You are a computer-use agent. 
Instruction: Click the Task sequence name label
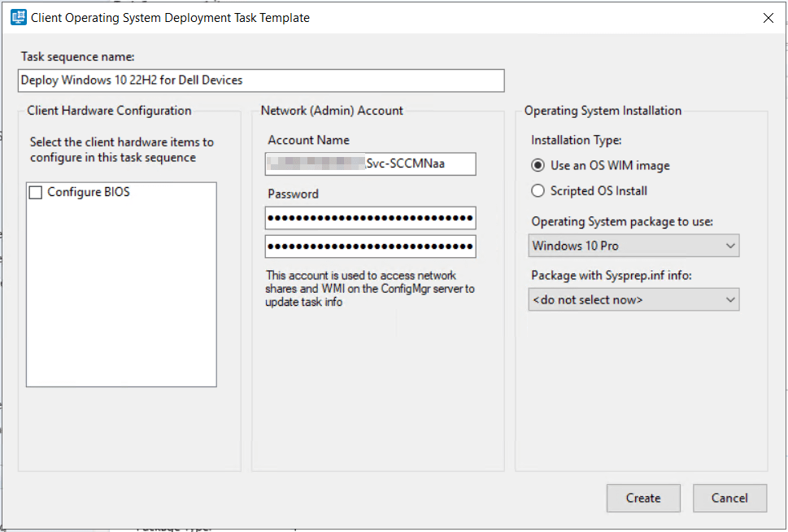(77, 57)
